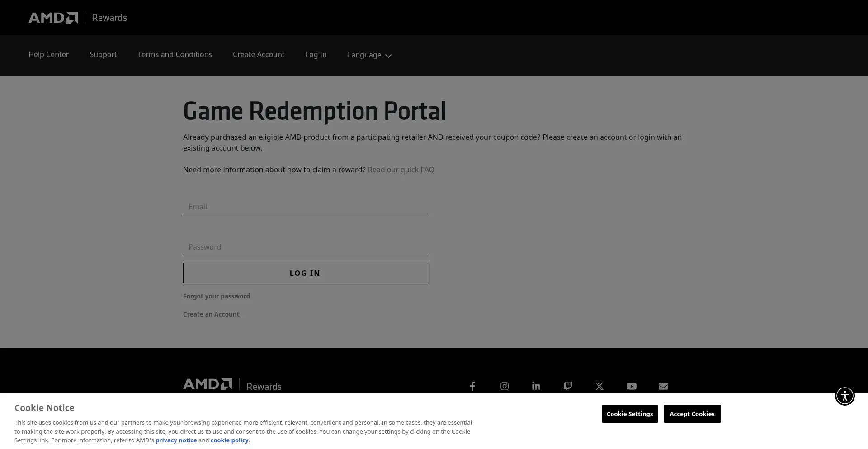Open the privacy notice link
Viewport: 868px width, 449px height.
pos(176,440)
